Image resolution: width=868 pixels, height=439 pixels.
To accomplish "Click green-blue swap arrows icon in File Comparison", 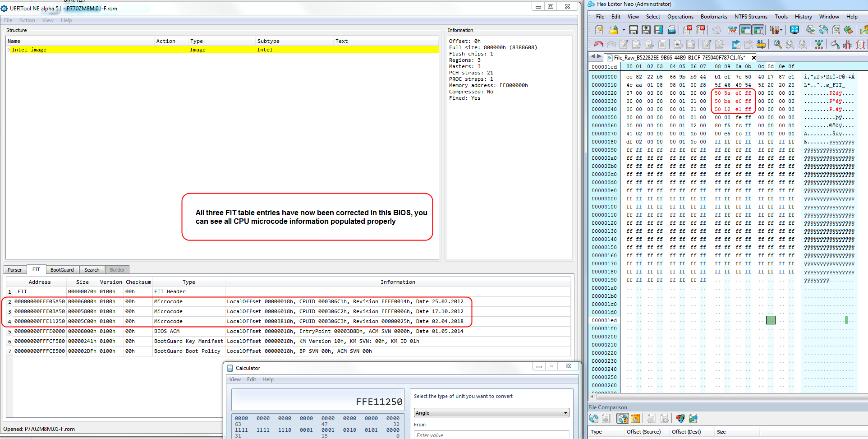I will tap(693, 418).
